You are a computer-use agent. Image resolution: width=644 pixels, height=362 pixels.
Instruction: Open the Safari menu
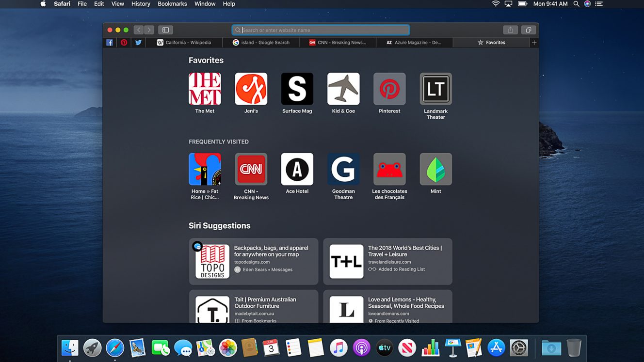coord(62,4)
